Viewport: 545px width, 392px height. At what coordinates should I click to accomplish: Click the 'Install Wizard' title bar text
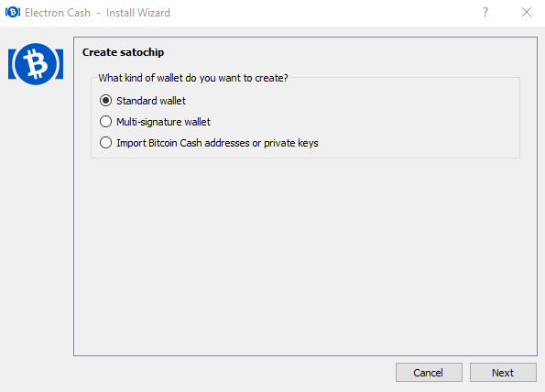[138, 13]
